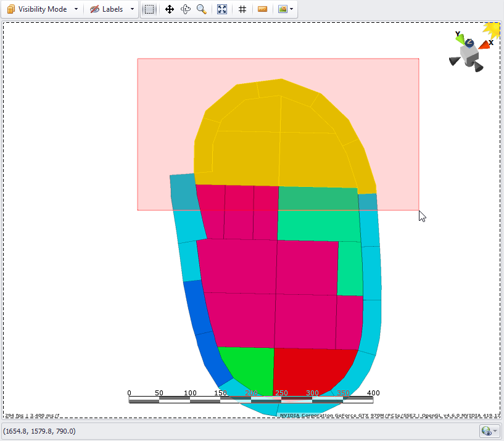The image size is (504, 441).
Task: Select the Rotate view tool
Action: pyautogui.click(x=185, y=9)
